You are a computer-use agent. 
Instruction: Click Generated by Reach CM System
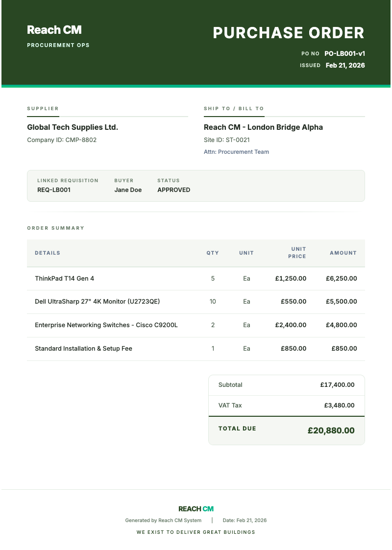point(163,520)
